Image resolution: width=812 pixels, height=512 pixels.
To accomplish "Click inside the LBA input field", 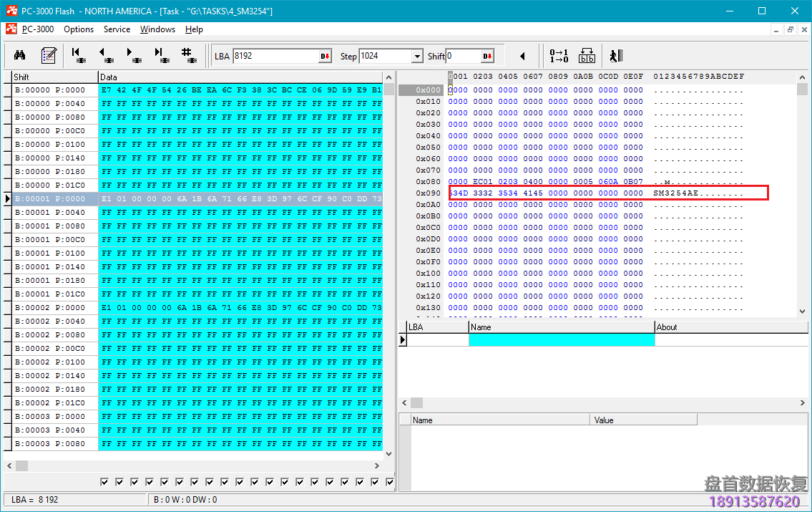I will [275, 57].
